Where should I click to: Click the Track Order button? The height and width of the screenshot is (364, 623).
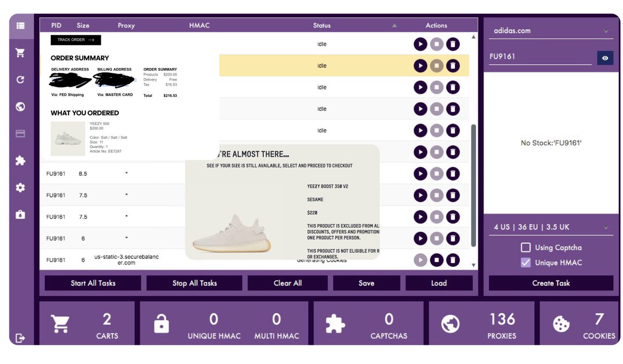[x=76, y=40]
